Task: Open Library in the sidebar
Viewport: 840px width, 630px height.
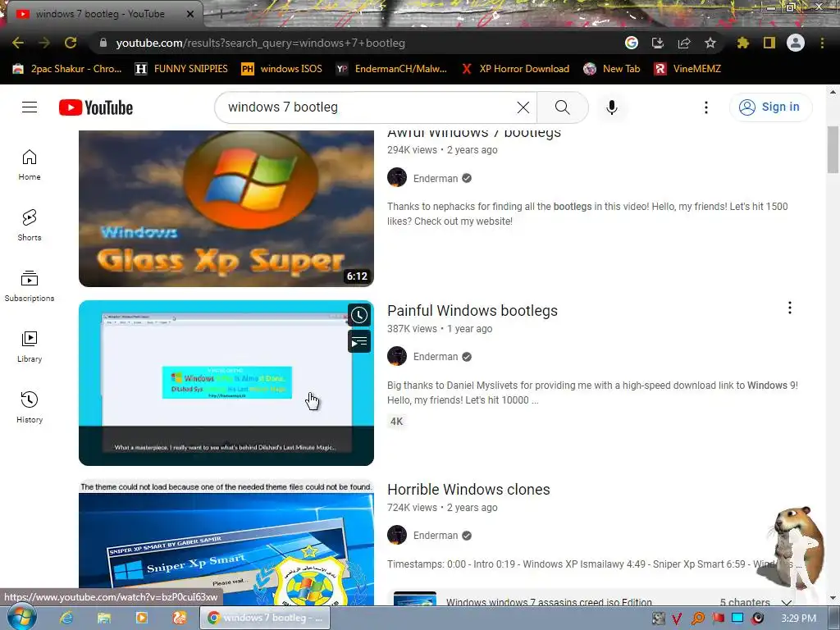Action: 30,347
